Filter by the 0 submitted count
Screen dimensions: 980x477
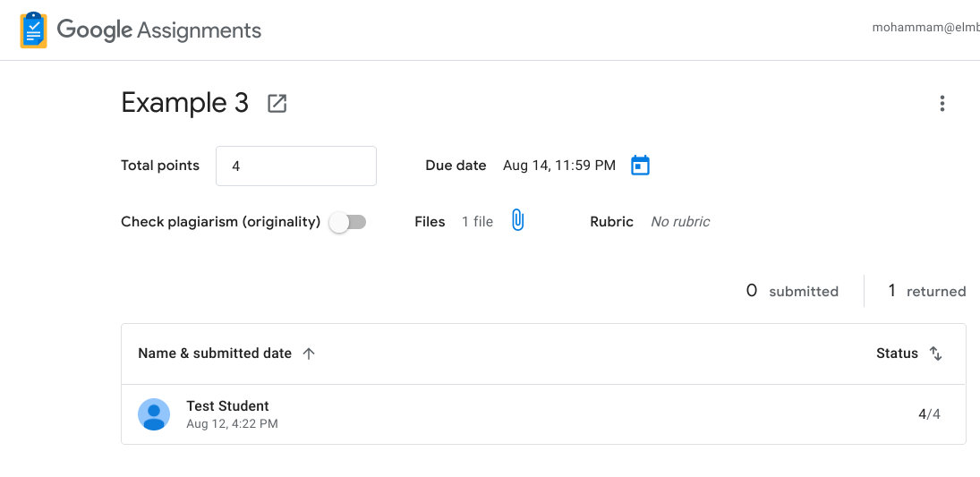tap(792, 291)
